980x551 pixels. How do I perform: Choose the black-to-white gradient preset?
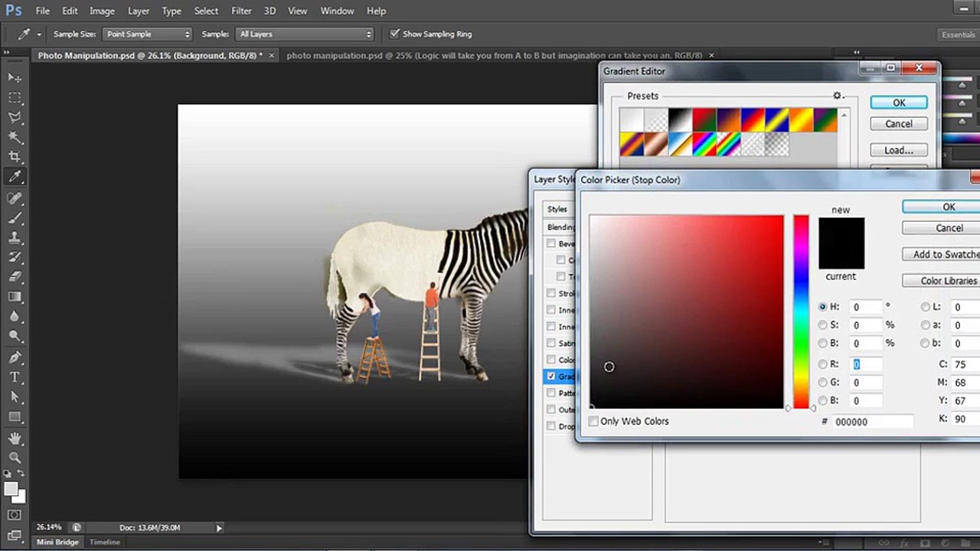680,120
